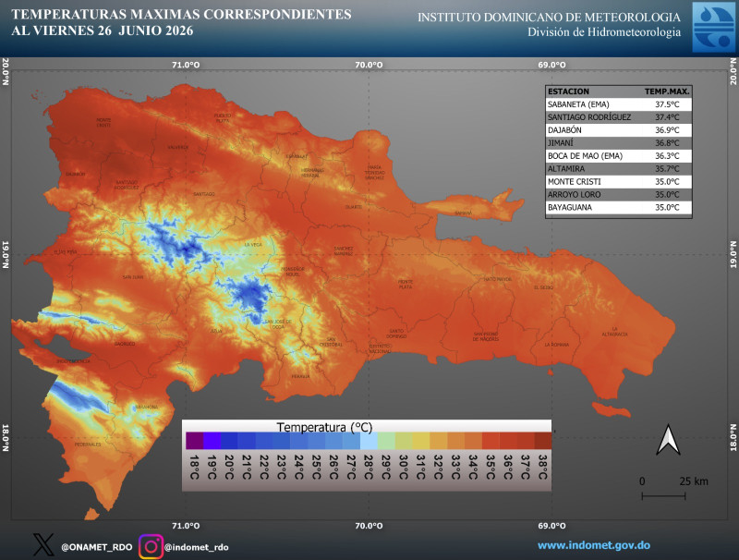Click the INDEPENDENCIA province label
The width and height of the screenshot is (739, 560).
(74, 361)
